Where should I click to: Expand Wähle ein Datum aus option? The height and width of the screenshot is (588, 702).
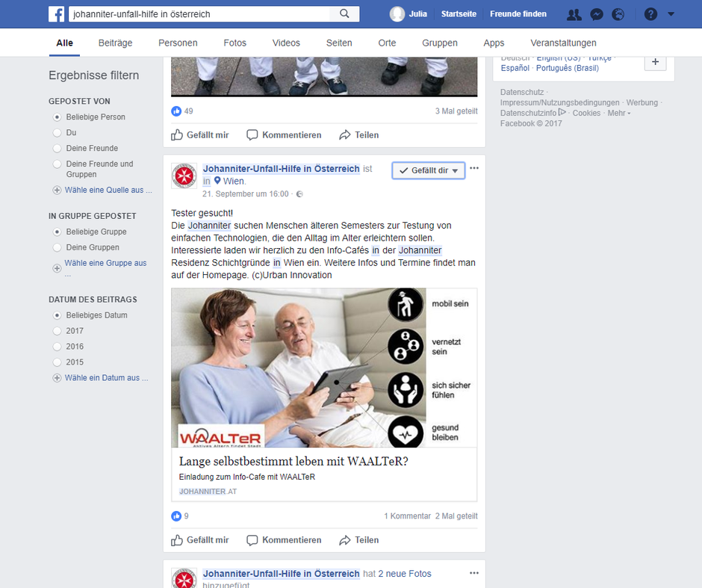107,378
